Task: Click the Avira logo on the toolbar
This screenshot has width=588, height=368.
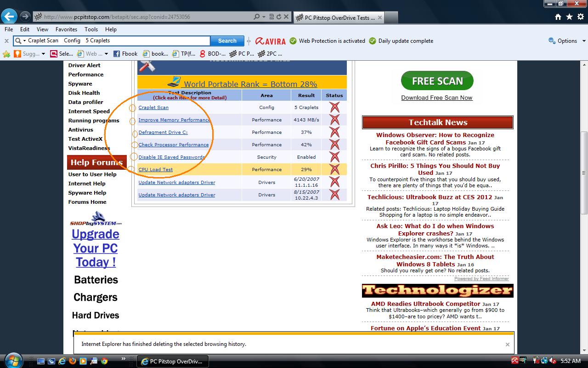Action: [270, 41]
